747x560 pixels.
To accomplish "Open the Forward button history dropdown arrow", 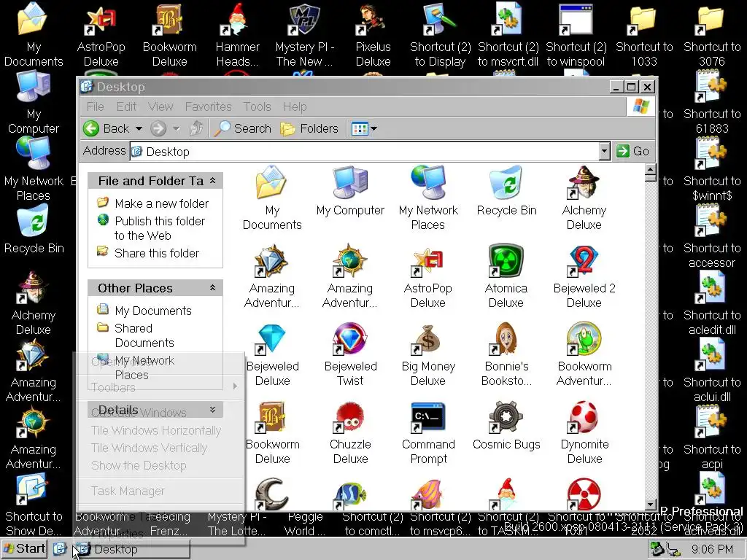I will (177, 128).
